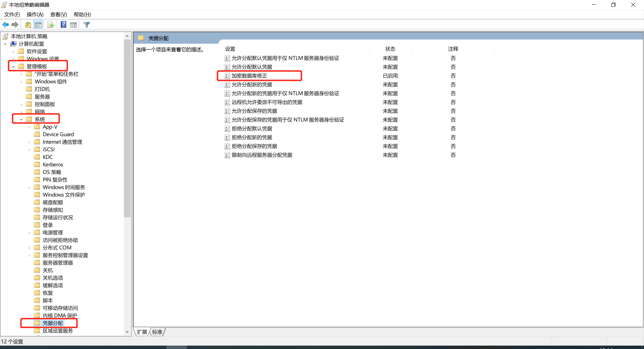Click the Export List icon

(x=50, y=24)
